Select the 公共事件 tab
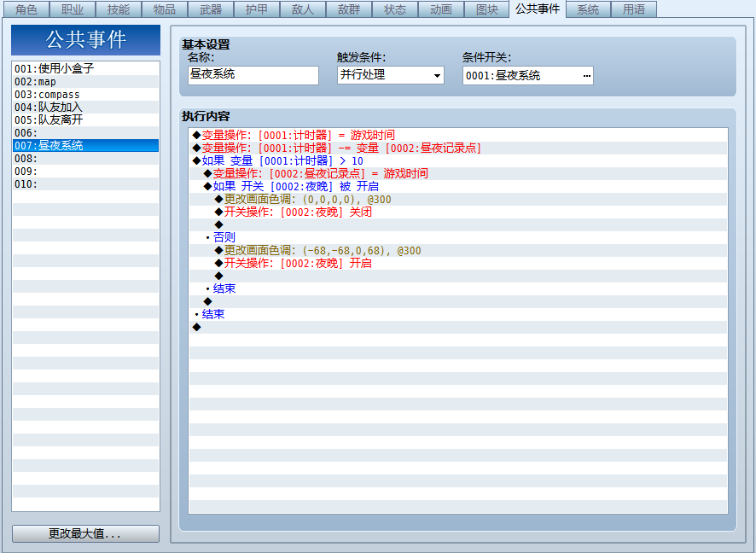This screenshot has height=553, width=756. (537, 9)
